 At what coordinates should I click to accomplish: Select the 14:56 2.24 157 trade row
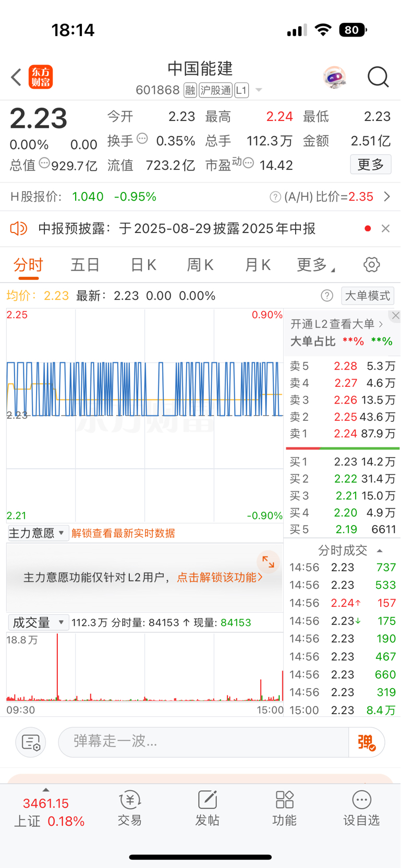point(343,603)
